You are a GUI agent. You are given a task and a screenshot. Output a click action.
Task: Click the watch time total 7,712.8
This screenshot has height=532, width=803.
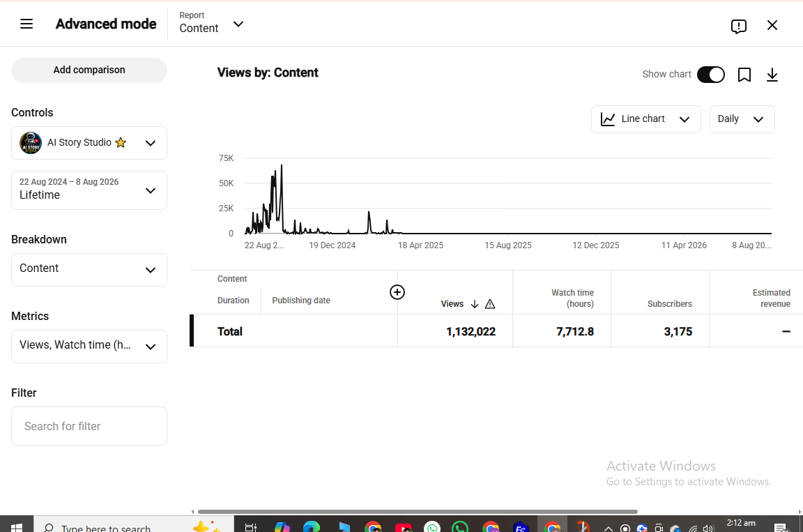[x=575, y=332]
